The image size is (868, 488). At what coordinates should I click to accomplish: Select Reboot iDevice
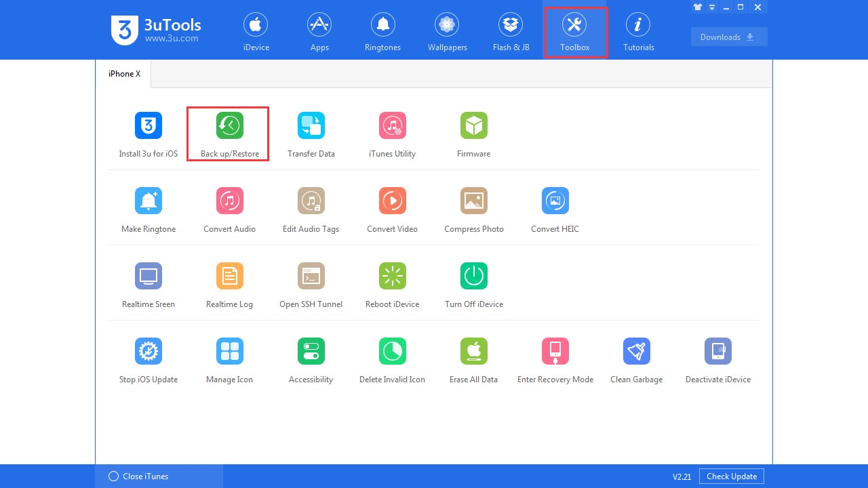coord(393,285)
